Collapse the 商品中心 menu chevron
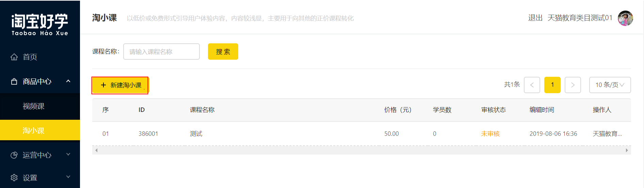644x188 pixels. pyautogui.click(x=68, y=81)
